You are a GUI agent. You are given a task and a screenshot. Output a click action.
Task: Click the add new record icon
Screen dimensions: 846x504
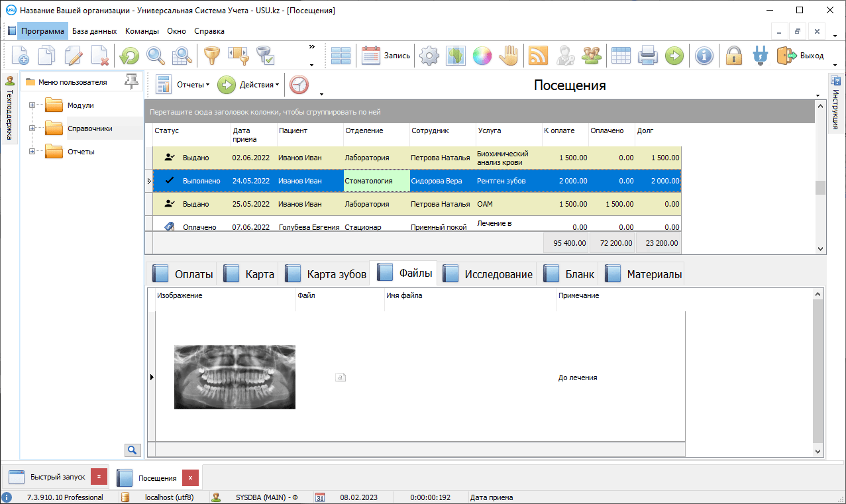coord(20,56)
